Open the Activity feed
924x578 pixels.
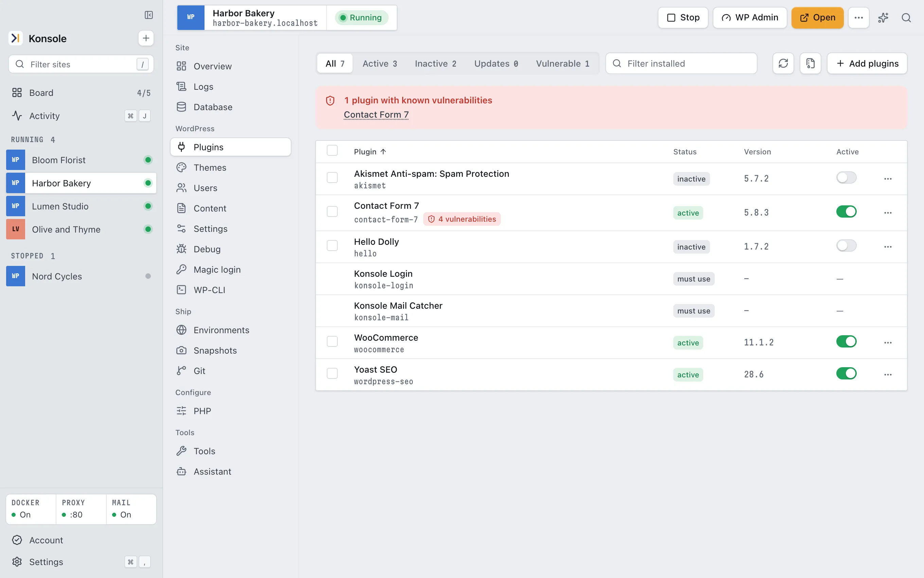tap(81, 116)
